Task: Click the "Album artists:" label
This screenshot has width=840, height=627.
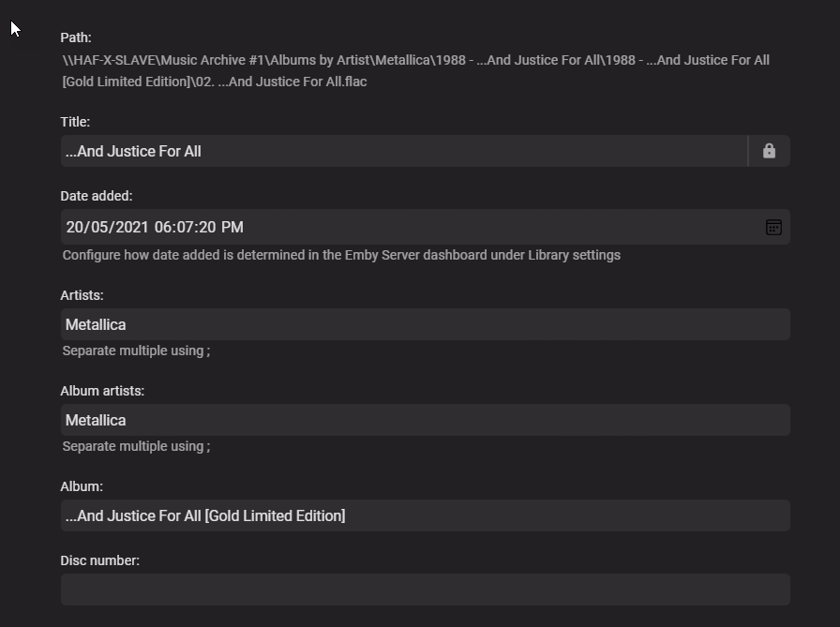Action: [x=102, y=391]
